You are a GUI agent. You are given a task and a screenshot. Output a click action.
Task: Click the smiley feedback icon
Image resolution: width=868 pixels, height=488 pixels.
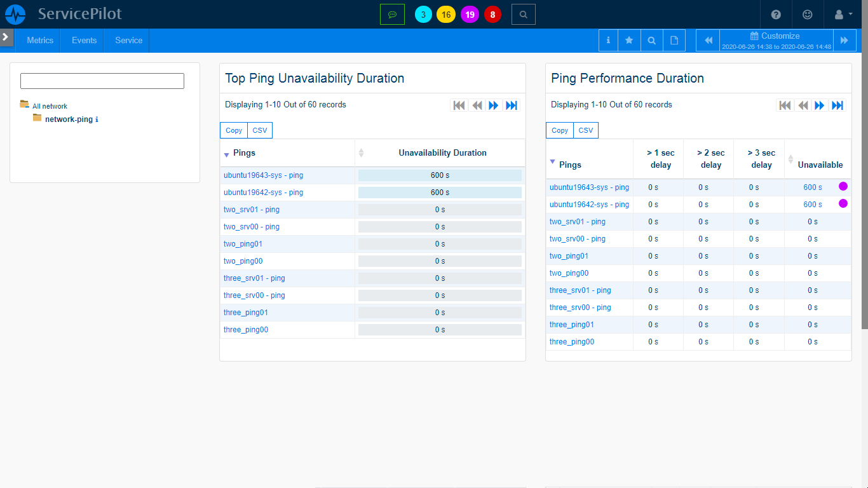808,14
